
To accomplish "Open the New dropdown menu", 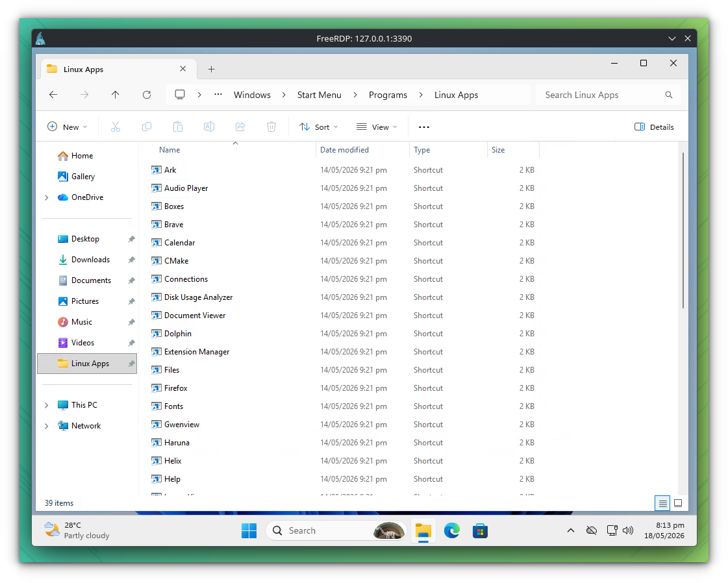I will pos(68,127).
